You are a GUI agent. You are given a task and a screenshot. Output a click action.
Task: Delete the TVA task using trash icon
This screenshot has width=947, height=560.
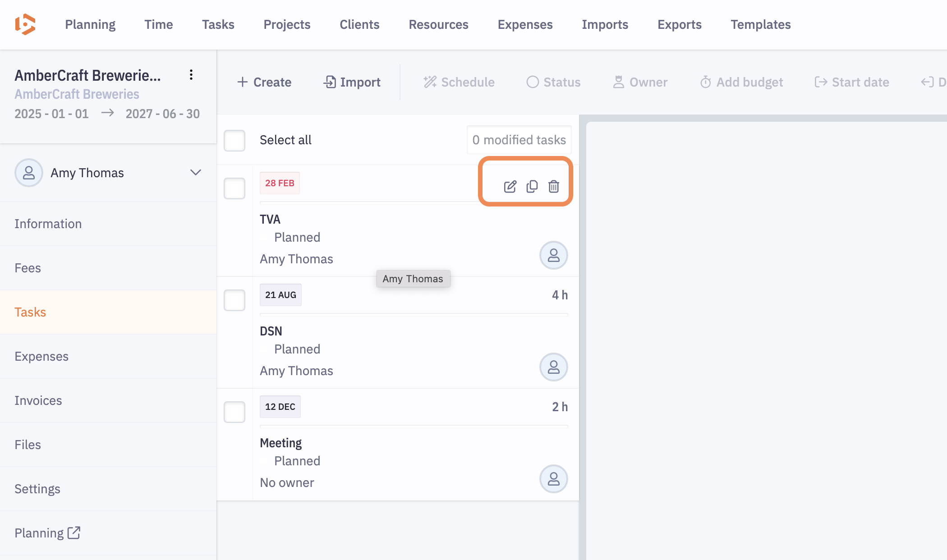[554, 186]
